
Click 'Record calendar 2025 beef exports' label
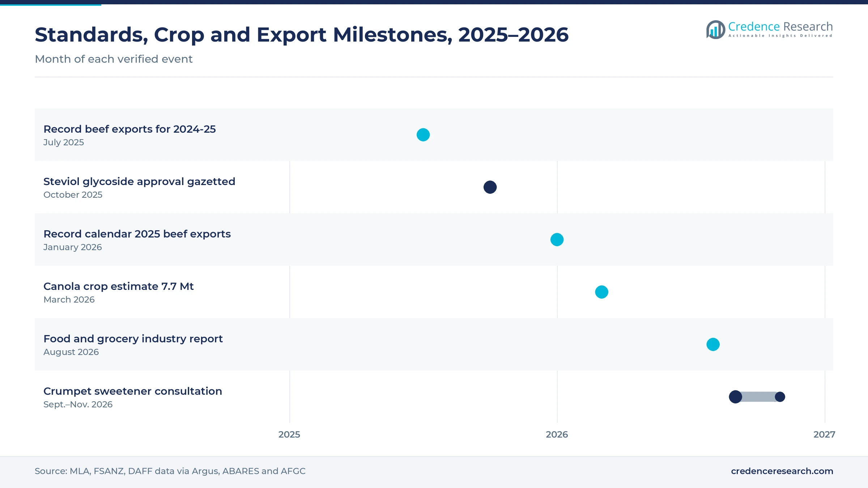point(137,234)
